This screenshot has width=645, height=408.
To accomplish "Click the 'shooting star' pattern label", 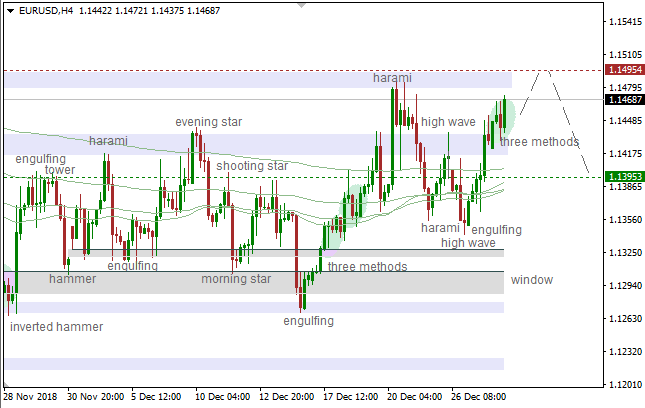I will (252, 165).
